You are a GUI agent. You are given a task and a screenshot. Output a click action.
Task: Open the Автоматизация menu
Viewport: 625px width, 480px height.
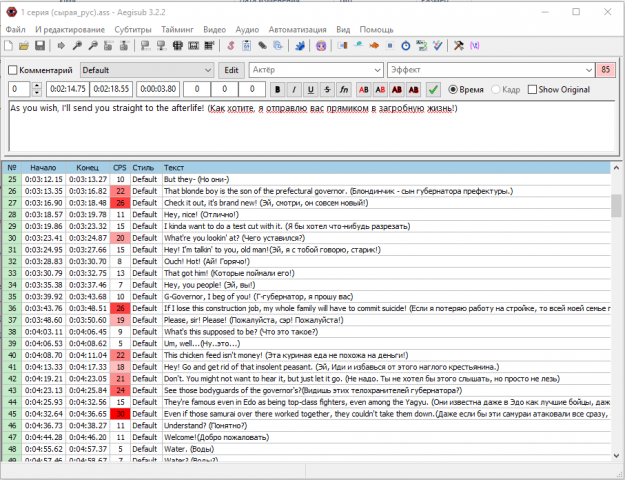pyautogui.click(x=297, y=30)
